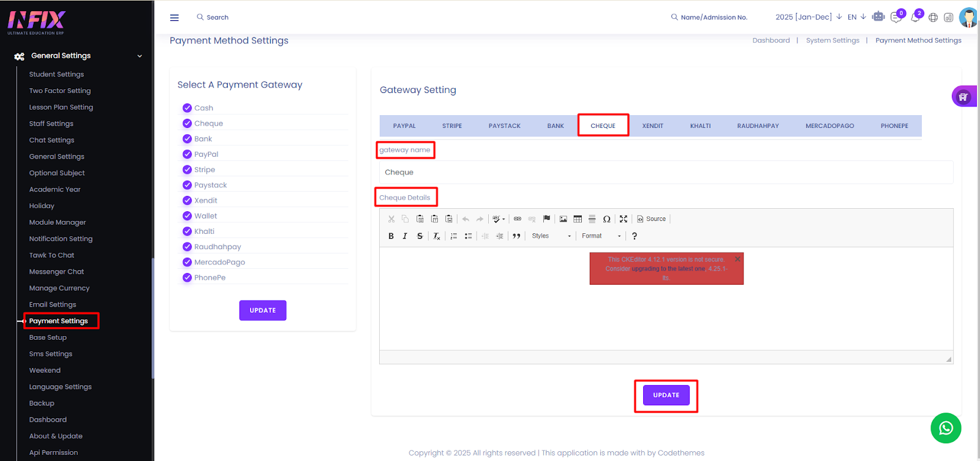
Task: Increase indent in the editor
Action: [x=500, y=236]
